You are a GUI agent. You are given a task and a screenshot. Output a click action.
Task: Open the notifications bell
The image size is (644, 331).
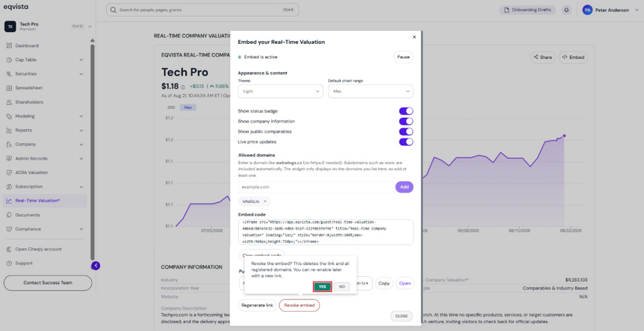point(567,10)
